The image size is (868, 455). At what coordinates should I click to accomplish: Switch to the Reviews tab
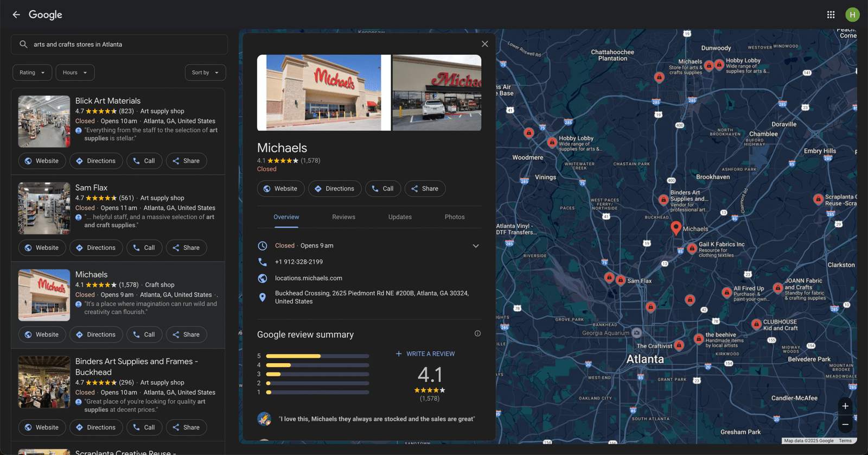[x=343, y=217]
